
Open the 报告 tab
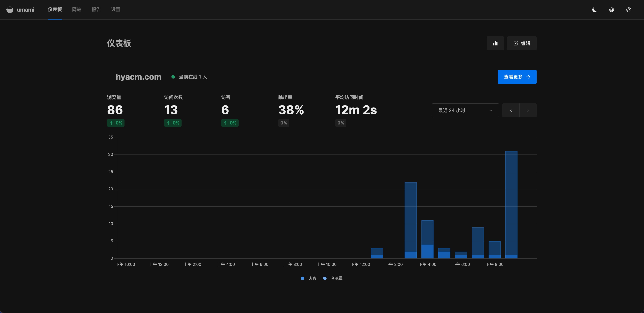point(96,10)
